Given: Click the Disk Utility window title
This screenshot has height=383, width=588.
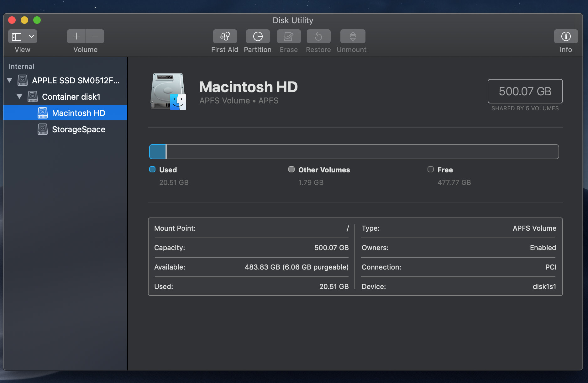Looking at the screenshot, I should pos(293,20).
